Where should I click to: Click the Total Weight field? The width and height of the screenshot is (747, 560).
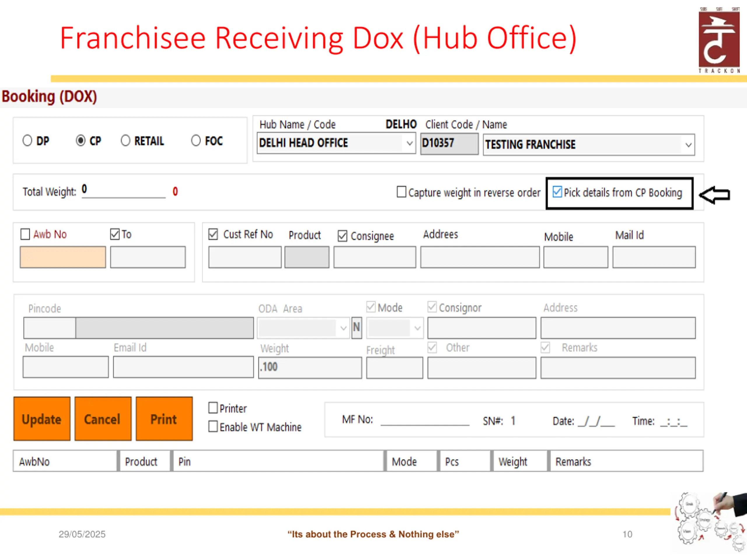124,191
